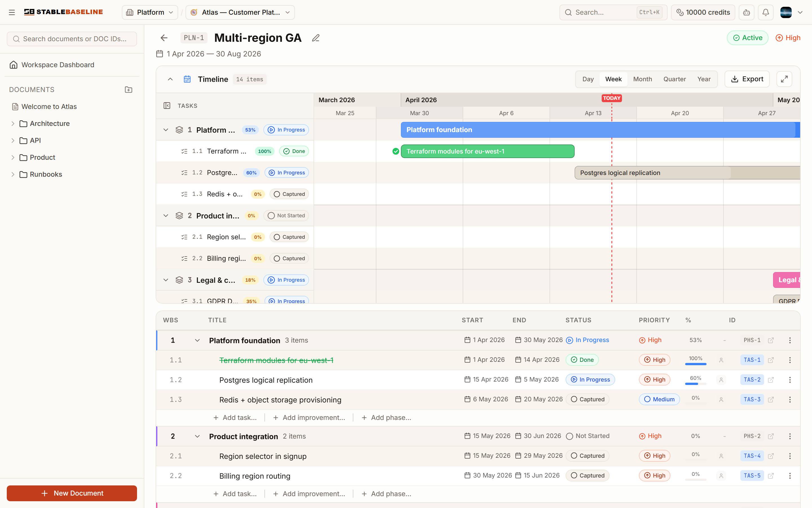The height and width of the screenshot is (508, 812).
Task: Click the New Document button
Action: tap(72, 493)
